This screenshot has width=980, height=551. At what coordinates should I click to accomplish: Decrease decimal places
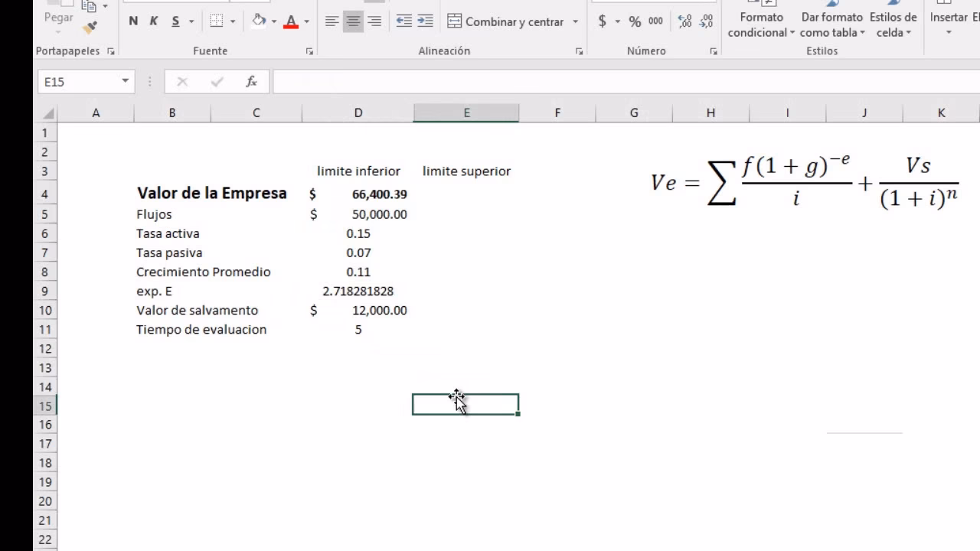(706, 21)
